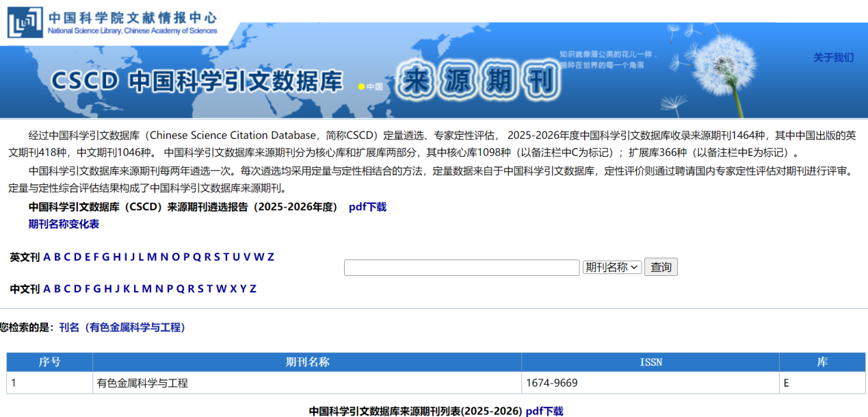868x417 pixels.
Task: Open the 期刊名称 search-type dropdown
Action: 612,267
